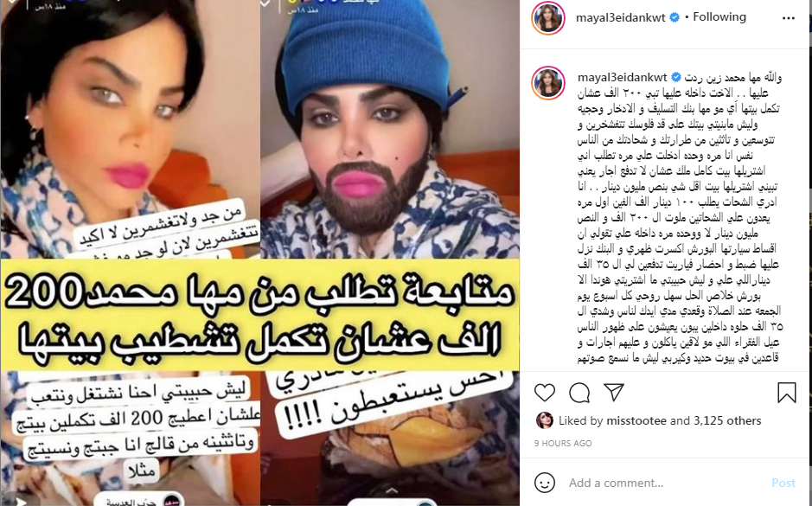
Task: Click the yellow Arabic headline banner in image
Action: [260, 316]
